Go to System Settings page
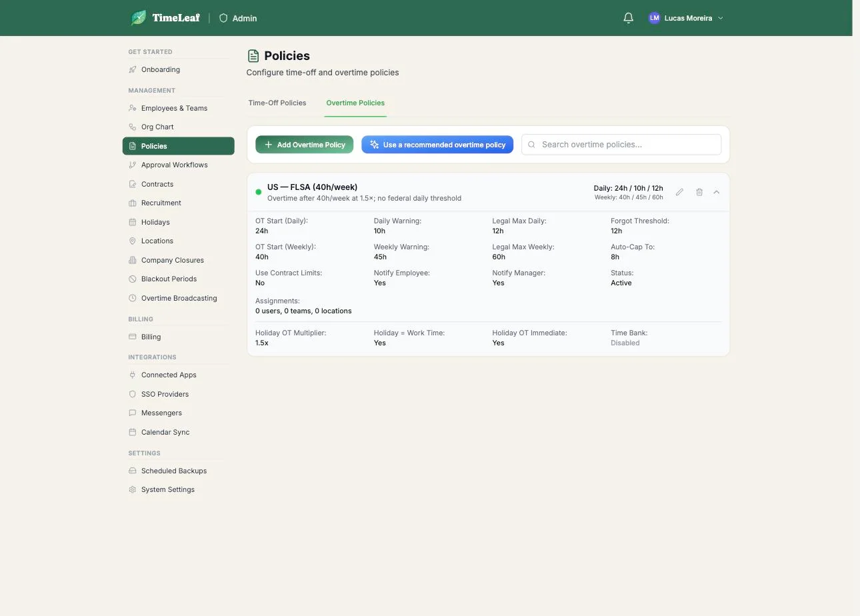Screen dimensions: 860x616 click(179, 489)
